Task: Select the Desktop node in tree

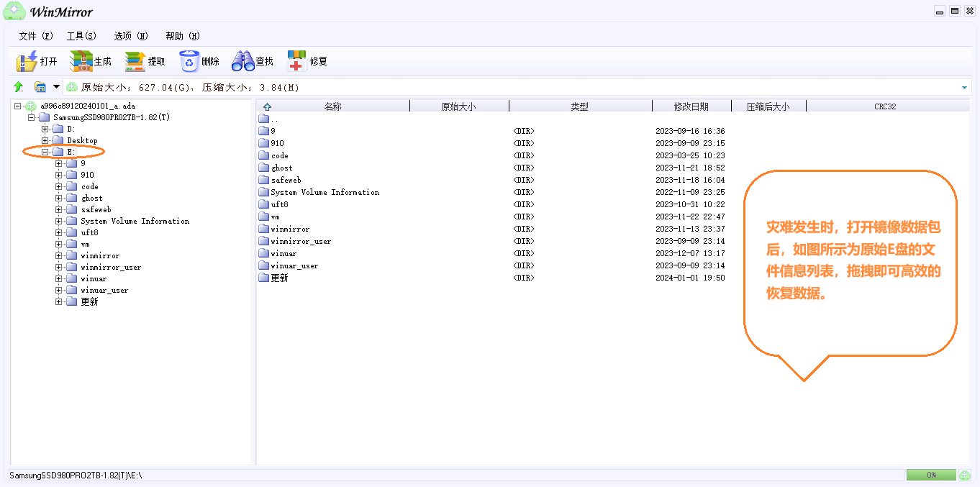Action: click(x=82, y=140)
